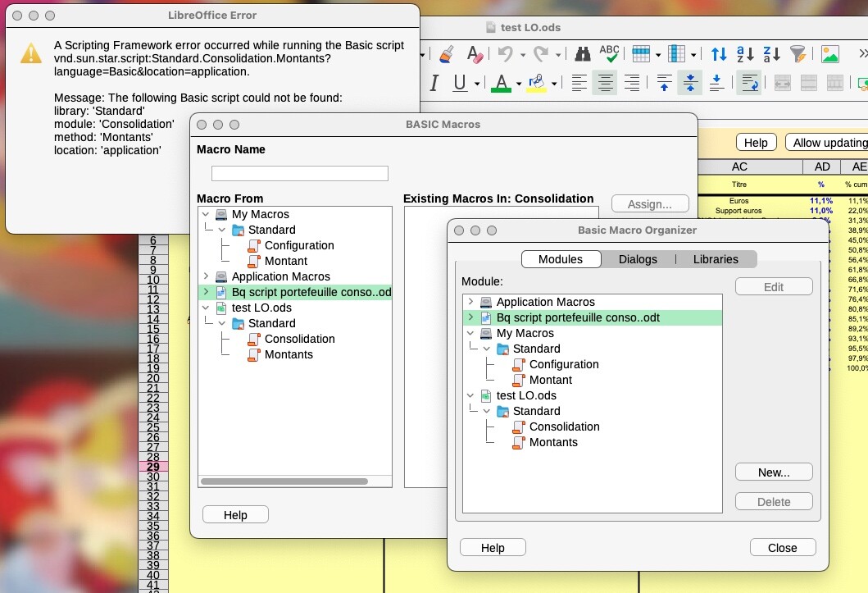
Task: Open the Insert Row dropdown arrow
Action: coord(658,55)
